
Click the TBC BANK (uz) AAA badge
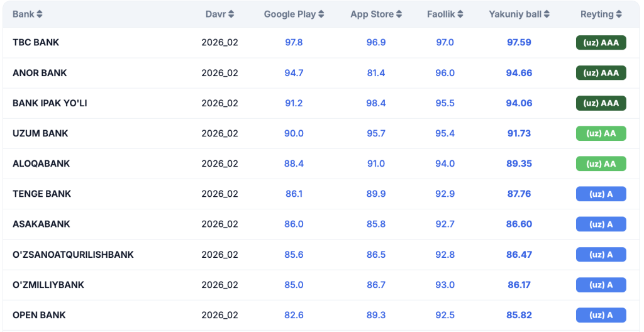pyautogui.click(x=601, y=43)
